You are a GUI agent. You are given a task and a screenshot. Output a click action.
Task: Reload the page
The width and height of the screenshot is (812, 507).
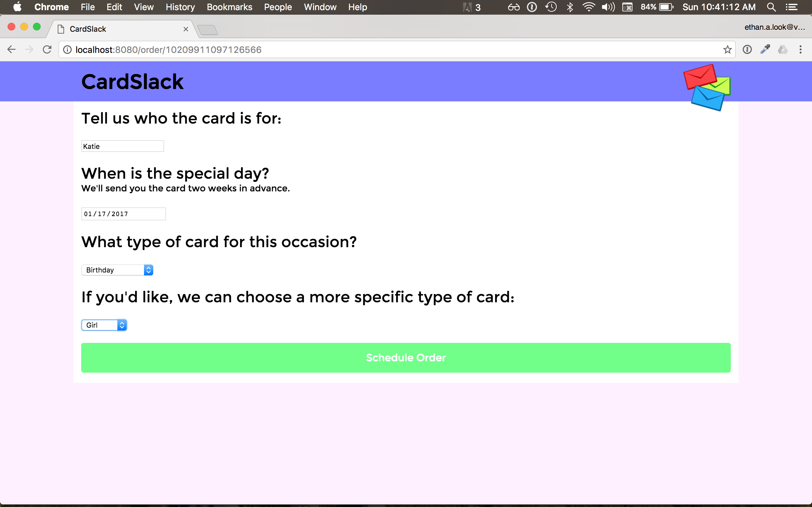(x=47, y=50)
